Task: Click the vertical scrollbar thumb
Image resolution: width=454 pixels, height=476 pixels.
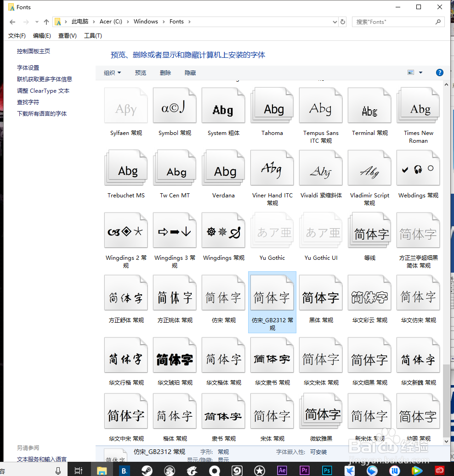Action: tap(446, 400)
